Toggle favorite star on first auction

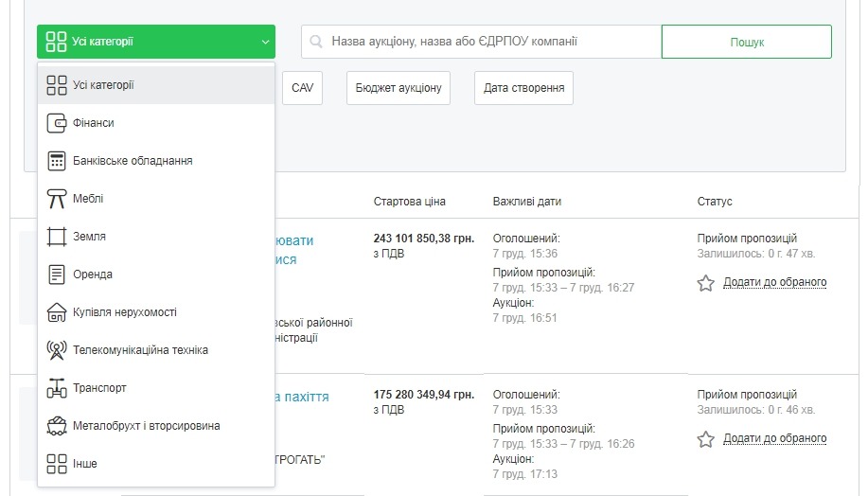[705, 283]
